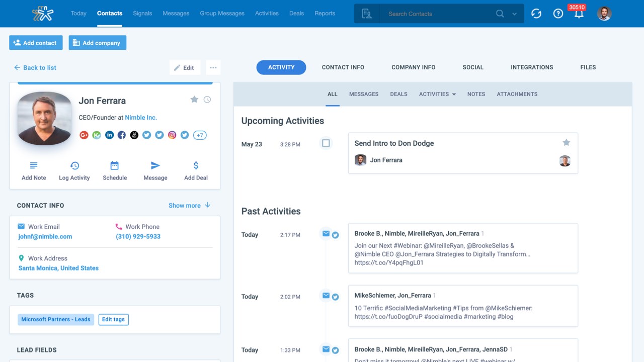Open Jon's Instagram profile icon

point(172,135)
